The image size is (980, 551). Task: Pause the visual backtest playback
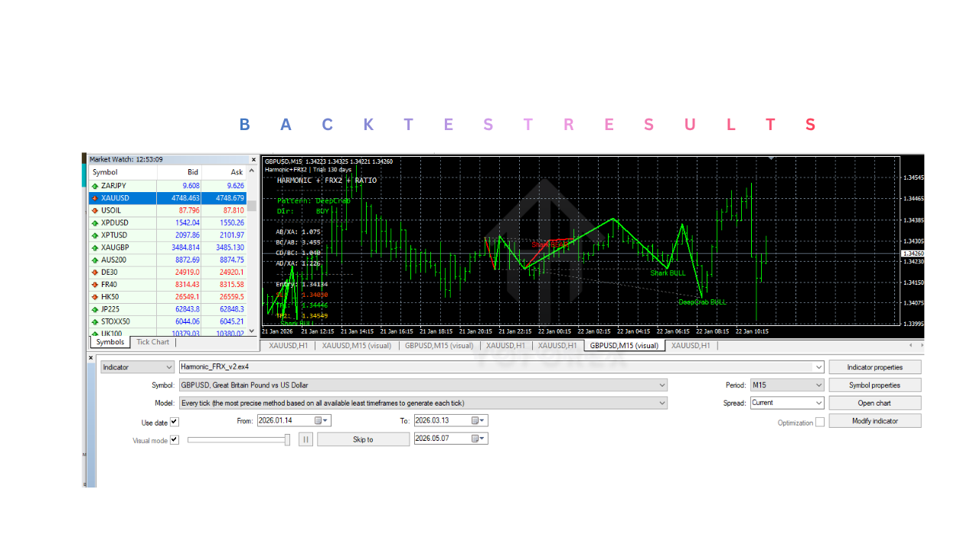click(305, 439)
